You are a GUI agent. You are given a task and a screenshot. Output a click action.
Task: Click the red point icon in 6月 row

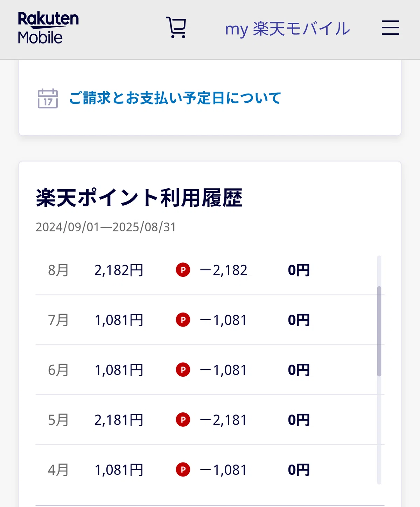[183, 370]
